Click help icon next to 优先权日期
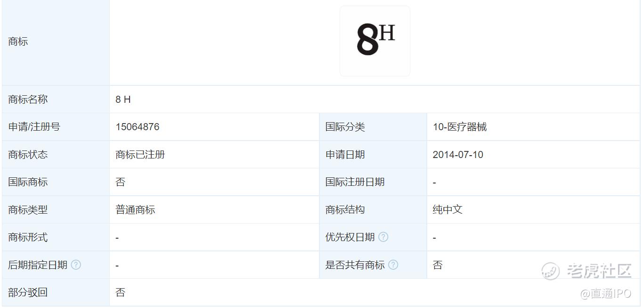 click(x=383, y=237)
